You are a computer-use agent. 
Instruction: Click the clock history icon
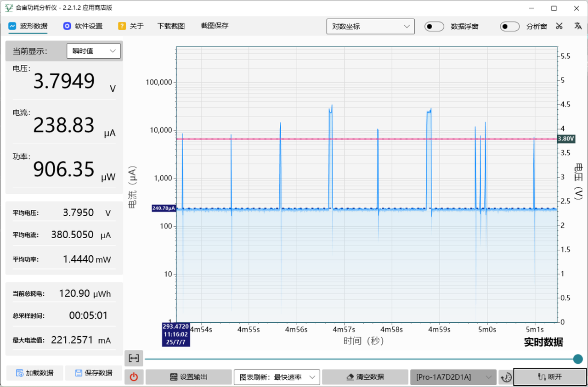(x=506, y=377)
